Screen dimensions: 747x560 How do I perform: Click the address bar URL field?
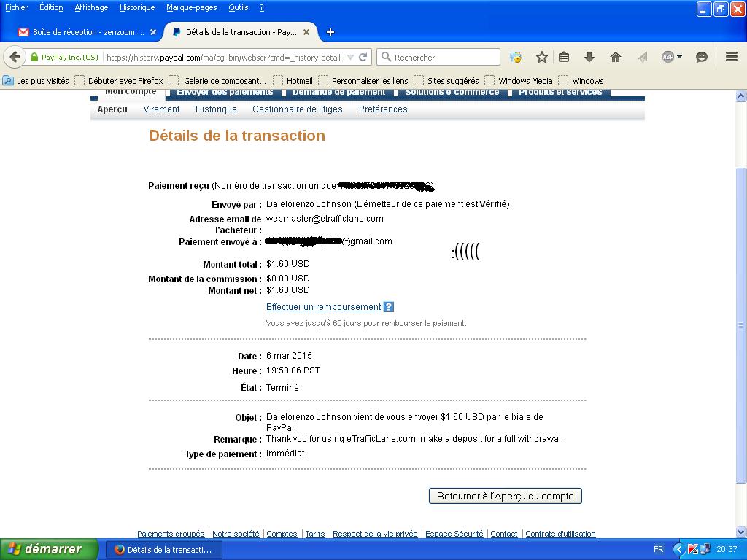224,57
